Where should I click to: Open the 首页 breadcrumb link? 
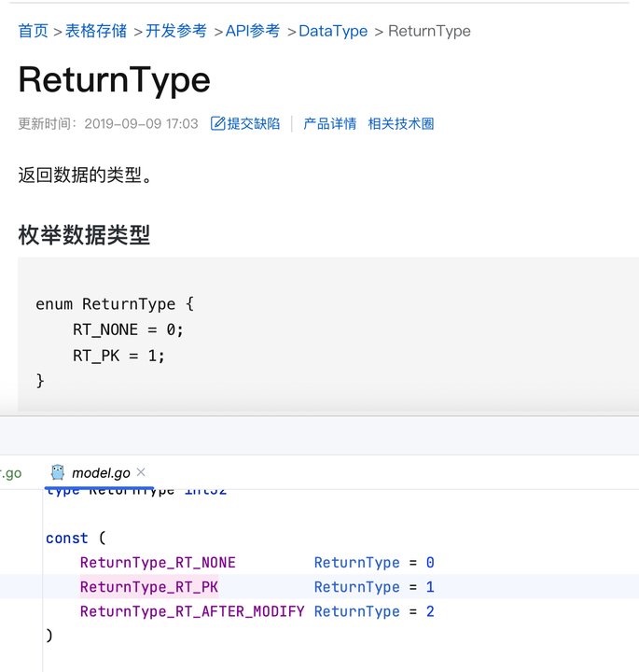tap(33, 31)
